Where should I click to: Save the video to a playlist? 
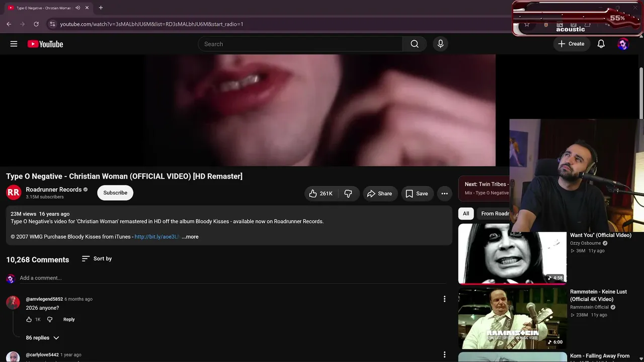click(x=417, y=194)
